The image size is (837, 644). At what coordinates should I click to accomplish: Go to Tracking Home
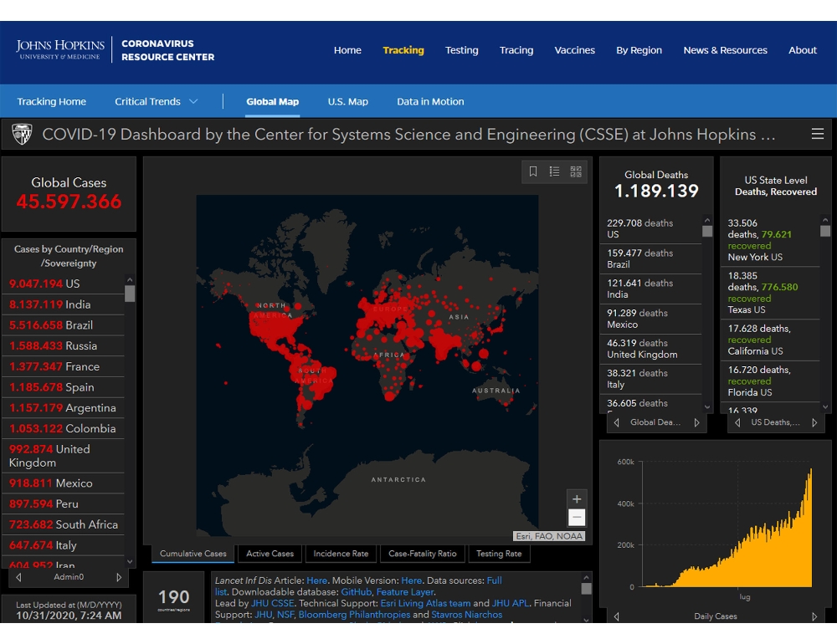[51, 101]
